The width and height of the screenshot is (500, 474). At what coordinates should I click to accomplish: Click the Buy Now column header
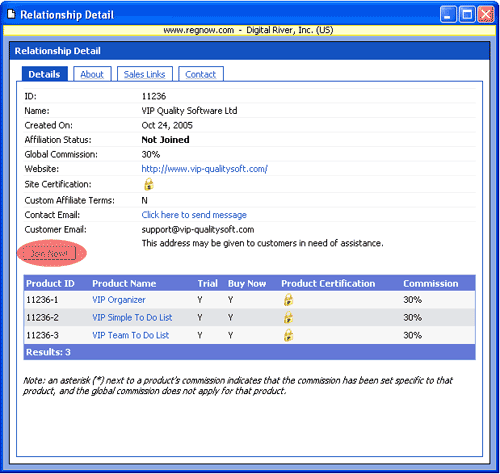coord(247,283)
